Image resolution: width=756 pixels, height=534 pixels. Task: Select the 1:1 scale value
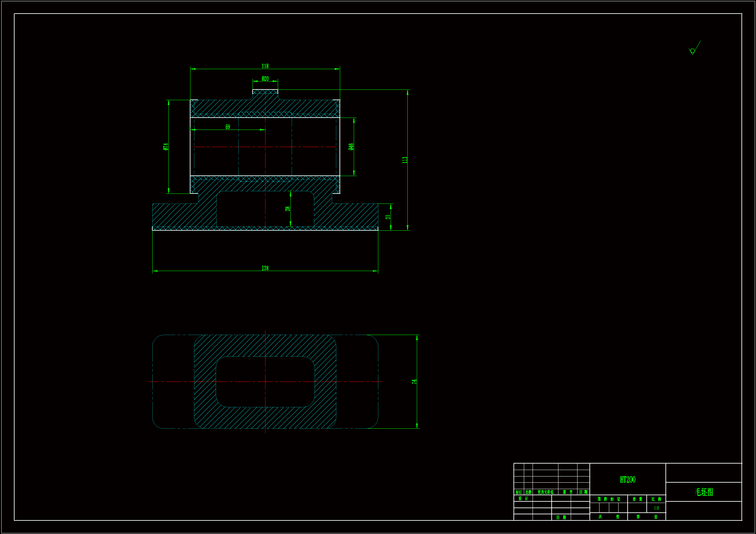656,508
